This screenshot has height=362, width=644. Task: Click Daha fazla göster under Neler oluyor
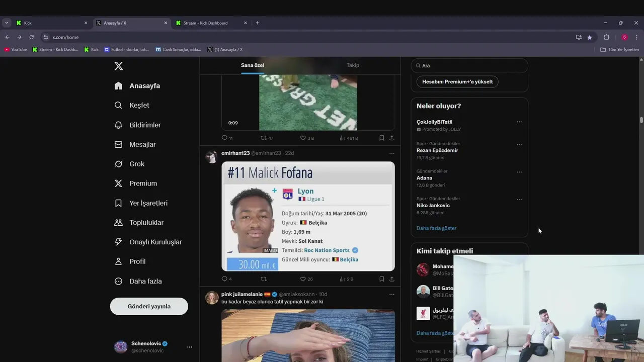click(436, 228)
